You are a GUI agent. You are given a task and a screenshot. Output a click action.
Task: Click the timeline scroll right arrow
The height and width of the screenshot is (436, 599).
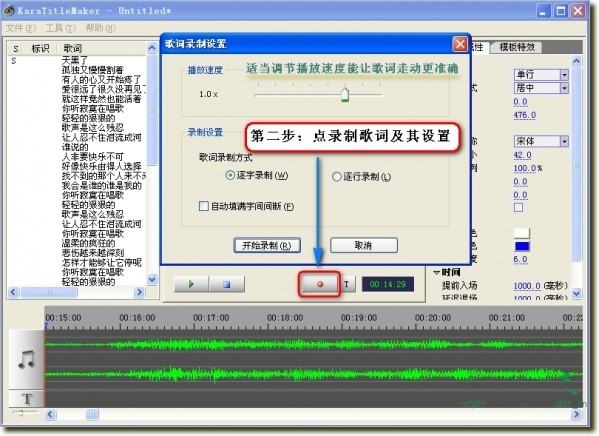click(576, 414)
